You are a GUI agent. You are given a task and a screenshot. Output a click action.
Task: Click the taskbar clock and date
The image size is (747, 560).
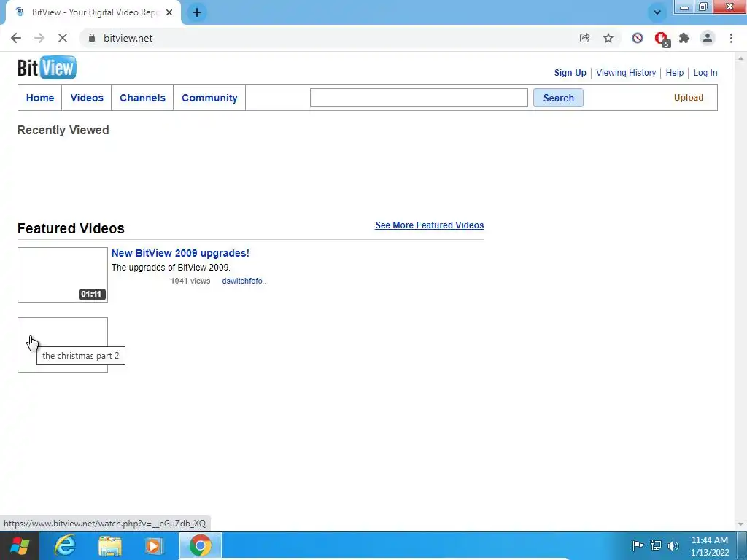(x=710, y=546)
